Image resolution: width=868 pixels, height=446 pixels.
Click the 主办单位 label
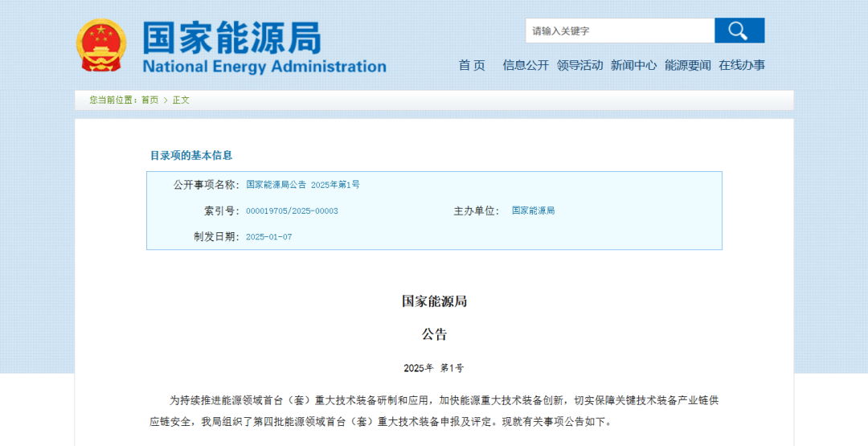coord(477,211)
